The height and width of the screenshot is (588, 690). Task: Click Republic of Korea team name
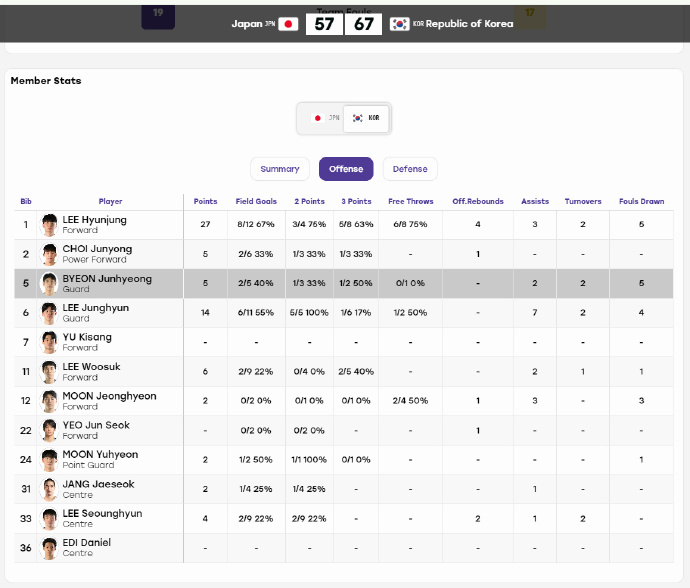469,24
